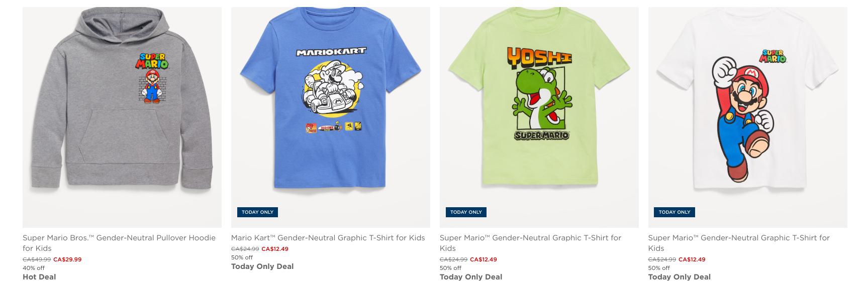Click Today Only Deal under Mario Kart shirt
The image size is (868, 287).
pos(262,266)
